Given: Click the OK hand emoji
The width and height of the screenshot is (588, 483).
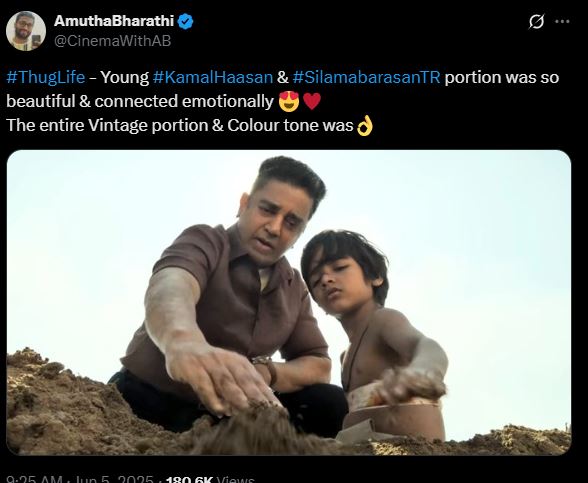Looking at the screenshot, I should (364, 125).
